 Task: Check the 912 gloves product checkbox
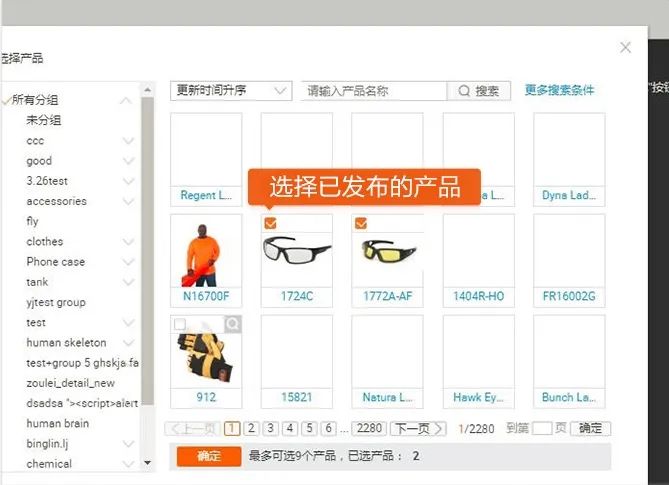click(x=180, y=324)
